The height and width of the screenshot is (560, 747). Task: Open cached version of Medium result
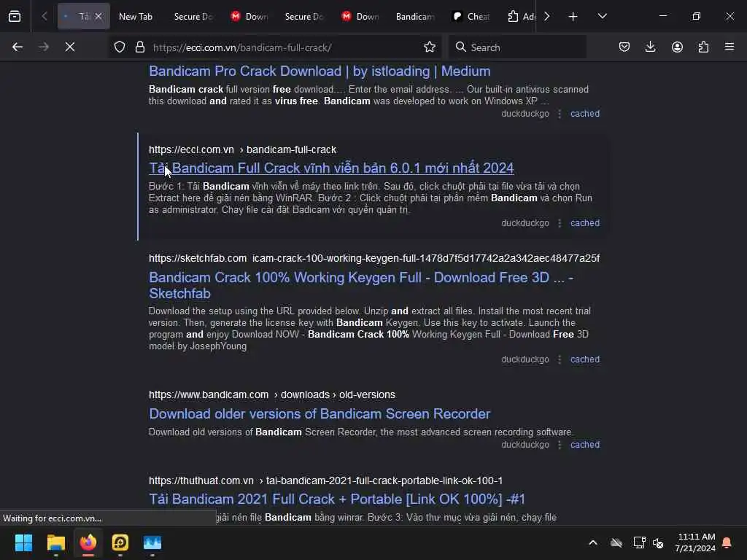coord(585,114)
